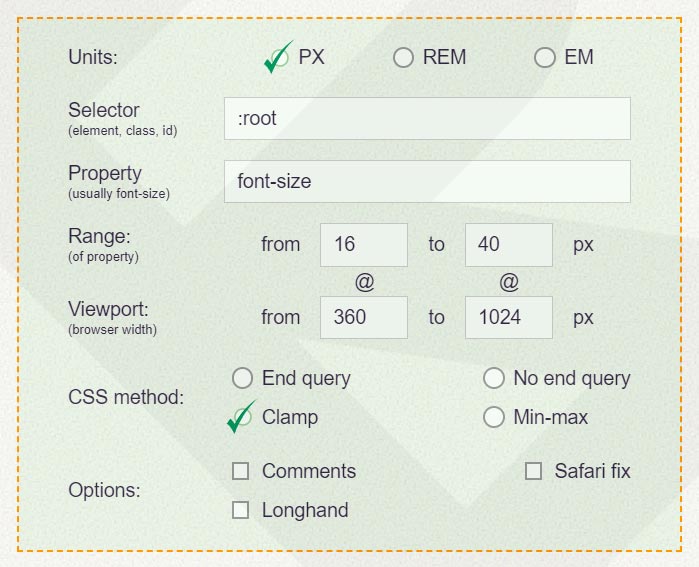The image size is (699, 567).
Task: Click the Viewport to field showing 1024
Action: pos(509,317)
